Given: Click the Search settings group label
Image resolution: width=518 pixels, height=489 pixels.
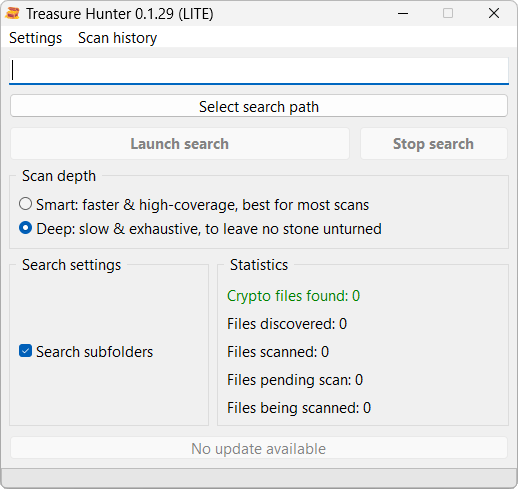Looking at the screenshot, I should (x=72, y=265).
